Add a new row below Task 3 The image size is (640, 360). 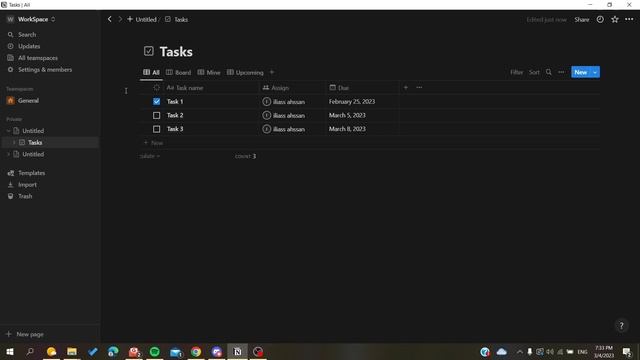click(153, 143)
